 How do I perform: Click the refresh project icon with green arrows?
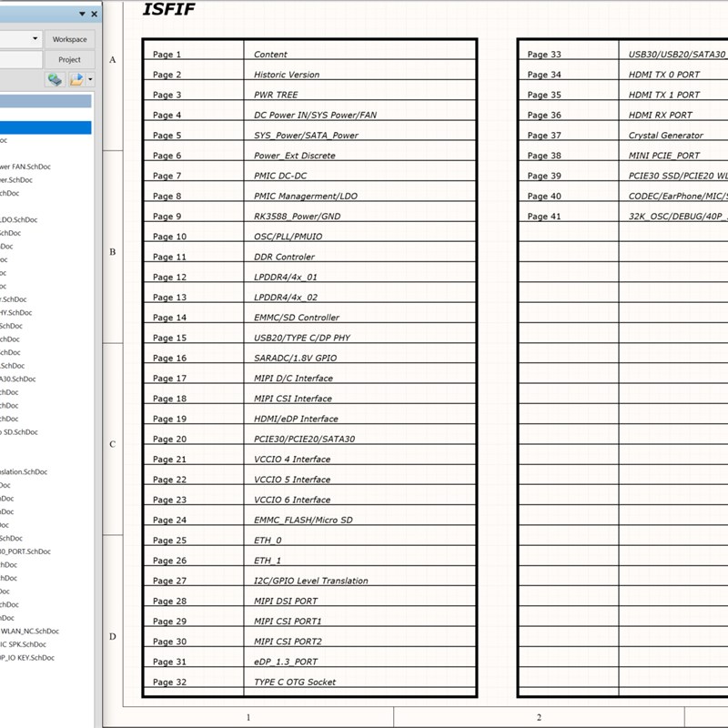55,79
